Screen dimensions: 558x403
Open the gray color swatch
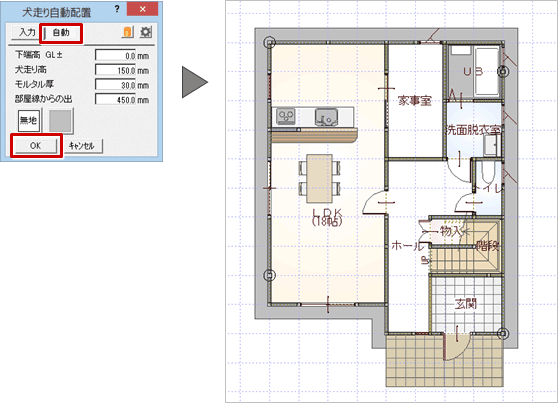(60, 120)
